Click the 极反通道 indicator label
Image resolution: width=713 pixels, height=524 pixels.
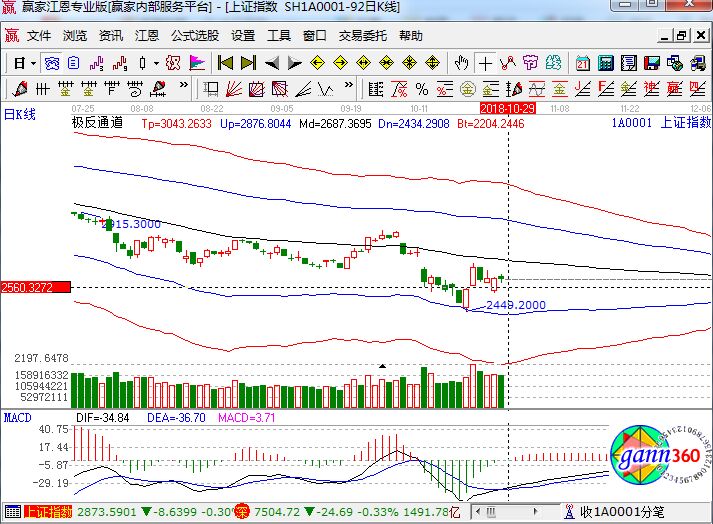click(97, 124)
